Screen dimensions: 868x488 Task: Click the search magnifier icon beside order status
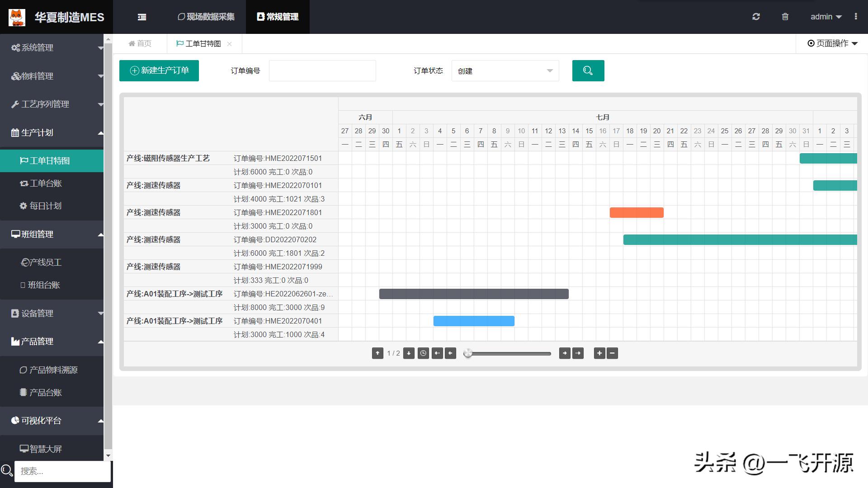coord(588,70)
